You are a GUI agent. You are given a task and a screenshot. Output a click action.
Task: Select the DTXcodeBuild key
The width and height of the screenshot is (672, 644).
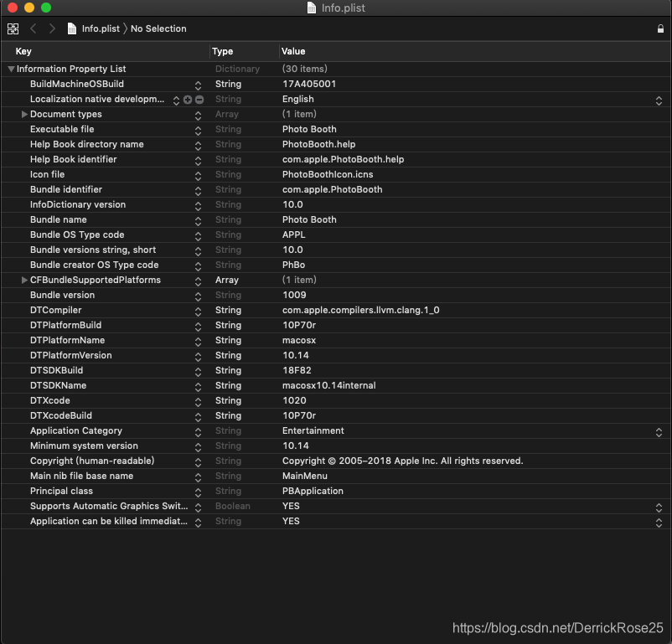pyautogui.click(x=61, y=415)
